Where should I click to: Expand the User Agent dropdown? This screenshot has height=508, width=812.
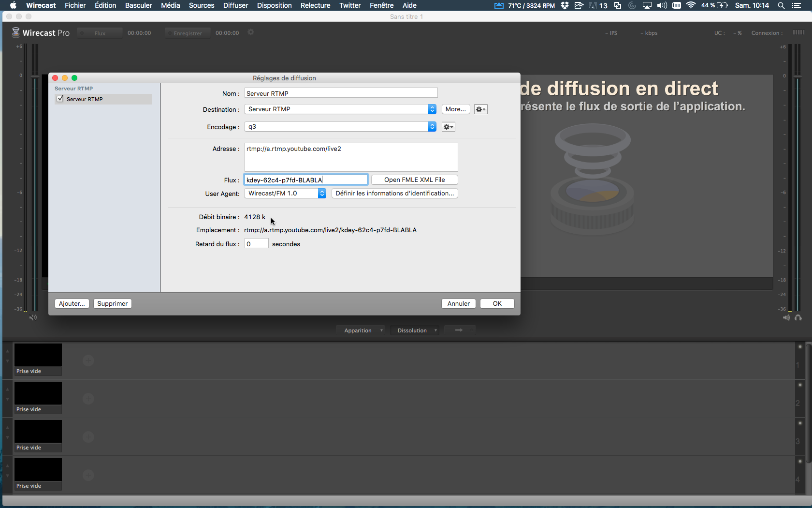285,194
